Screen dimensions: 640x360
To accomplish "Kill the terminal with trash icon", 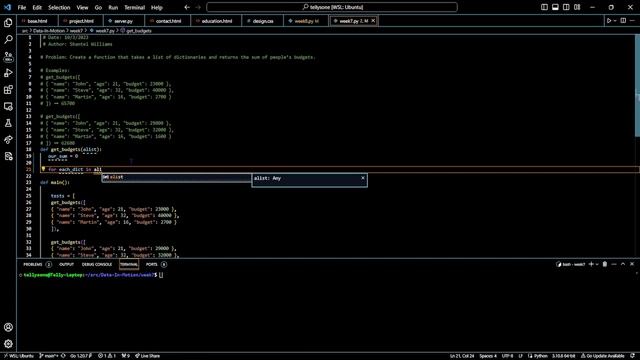I will pos(605,264).
